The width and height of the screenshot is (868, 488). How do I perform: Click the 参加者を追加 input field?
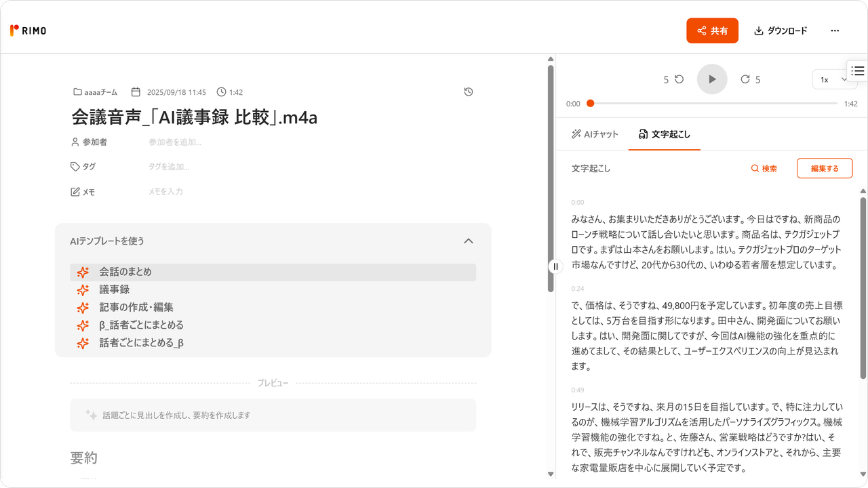[175, 142]
